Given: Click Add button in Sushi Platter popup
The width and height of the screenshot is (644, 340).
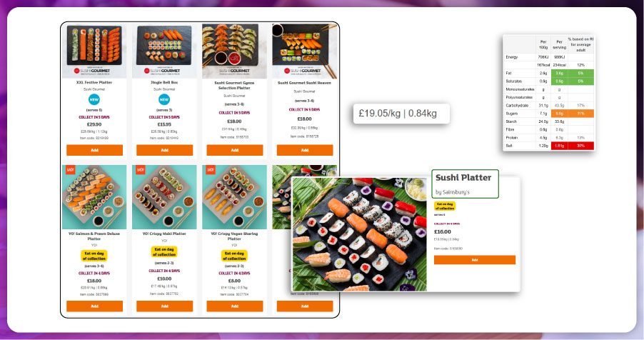Looking at the screenshot, I should coord(474,260).
